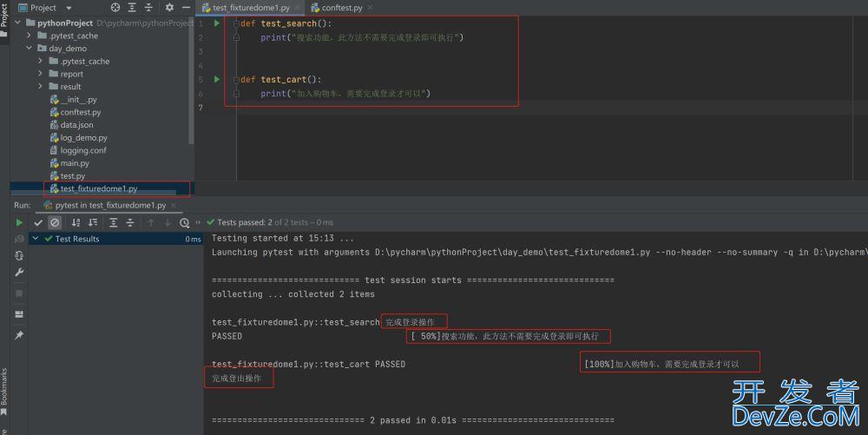
Task: Switch to conftest.py editor tab
Action: [x=341, y=8]
